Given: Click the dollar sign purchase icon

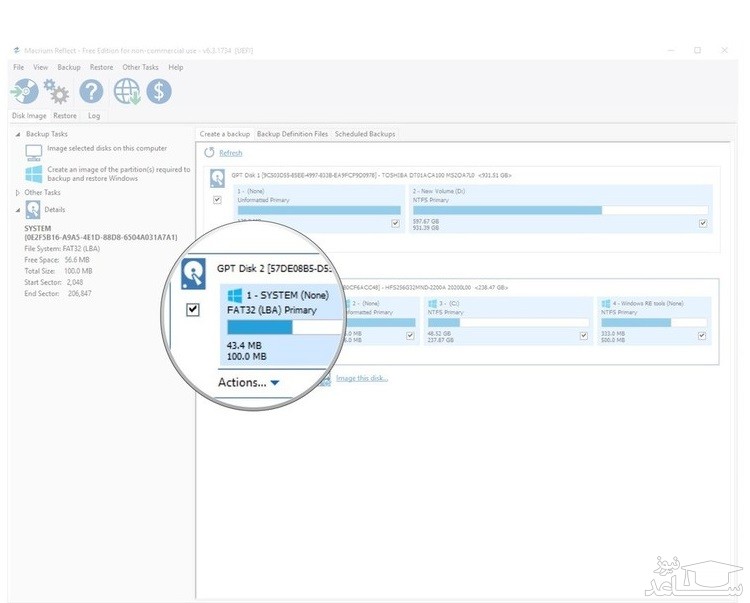Looking at the screenshot, I should 158,92.
